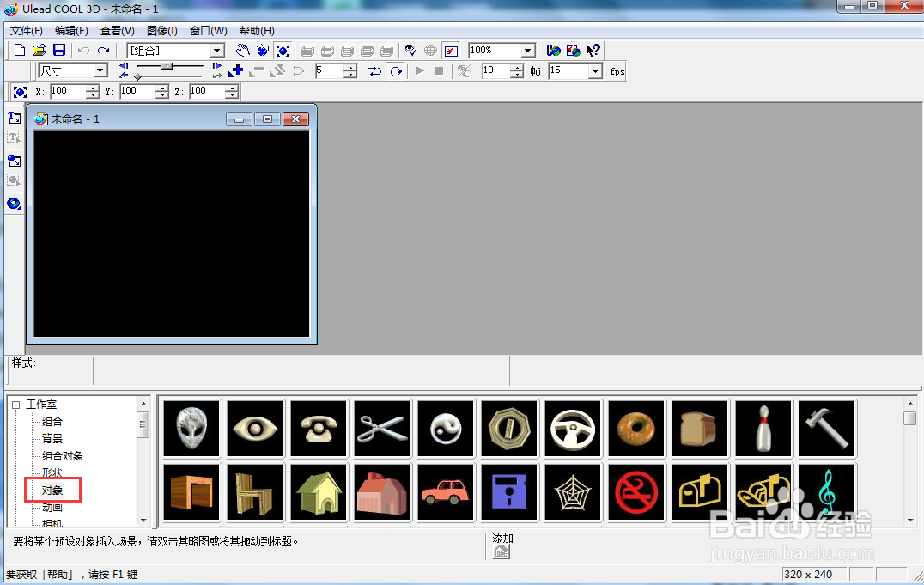This screenshot has height=585, width=924.
Task: Select 动画 in the studio tree
Action: pyautogui.click(x=52, y=507)
